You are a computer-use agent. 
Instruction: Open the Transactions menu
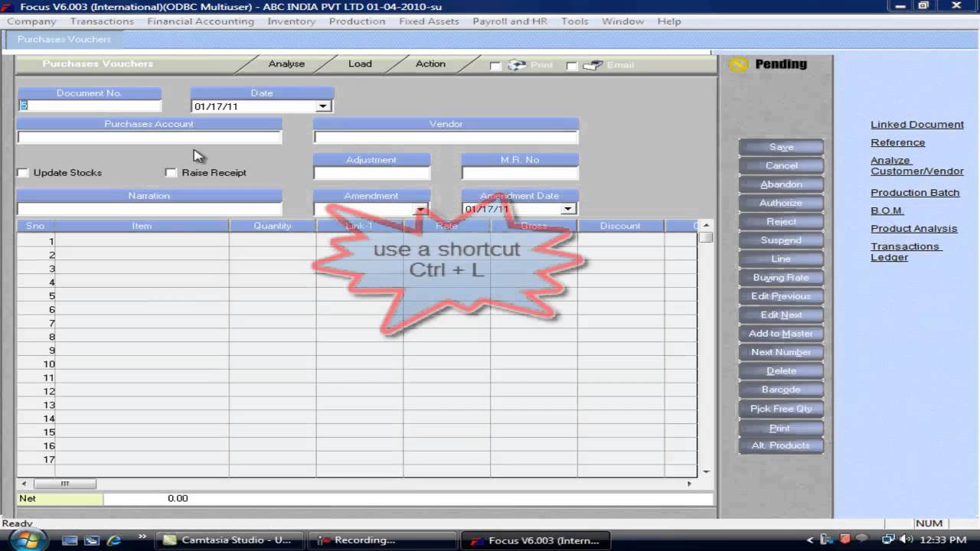tap(102, 21)
